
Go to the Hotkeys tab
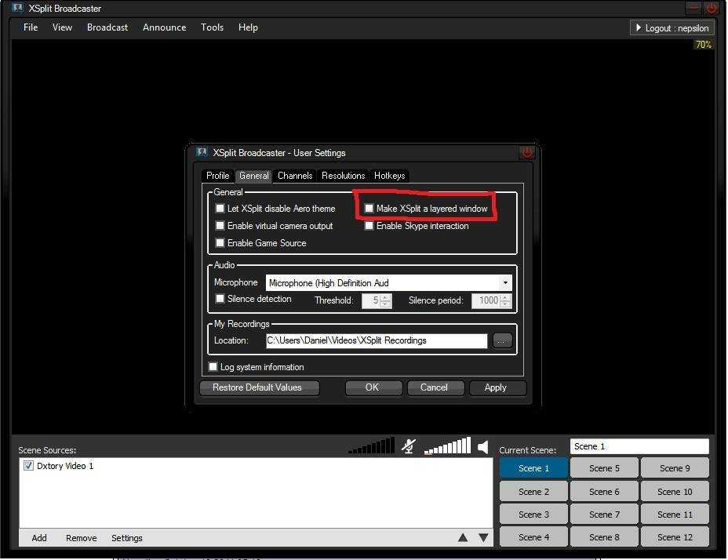(x=390, y=176)
